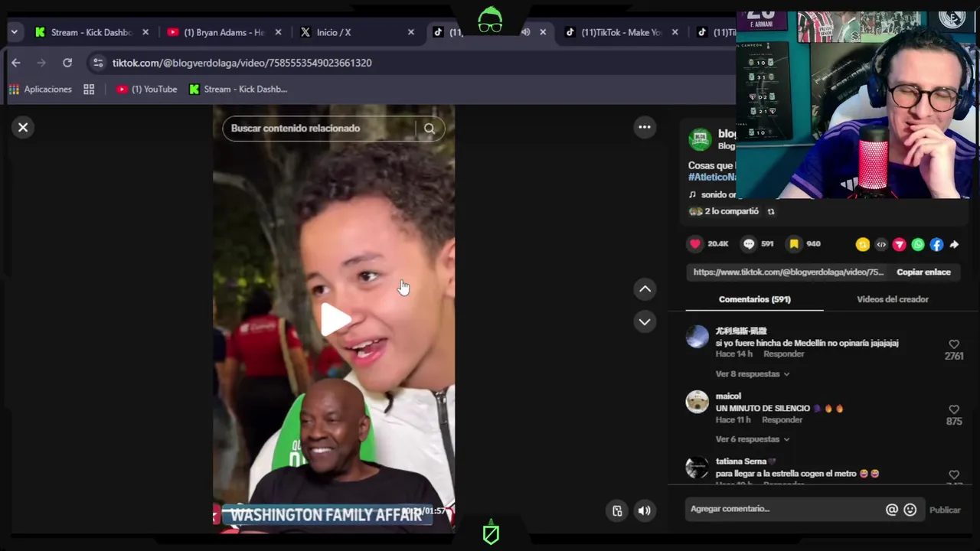Viewport: 980px width, 551px height.
Task: Open the emoji picker in comment box
Action: [x=910, y=510]
